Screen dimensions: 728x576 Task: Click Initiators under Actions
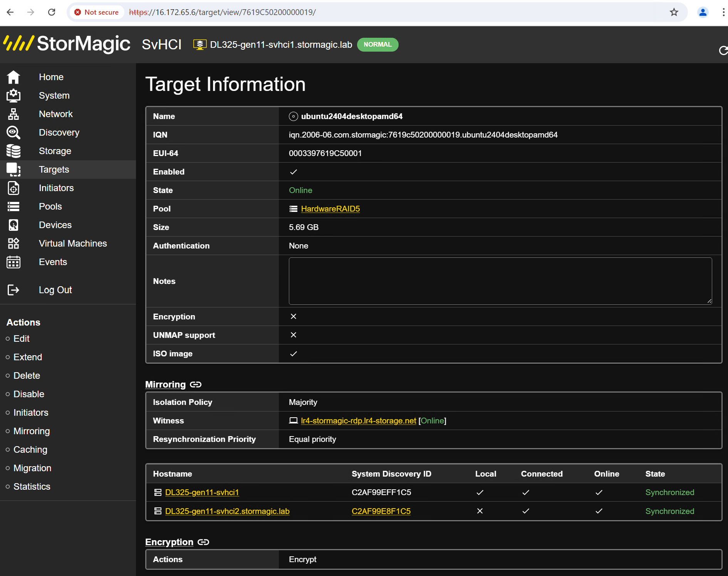pos(31,413)
